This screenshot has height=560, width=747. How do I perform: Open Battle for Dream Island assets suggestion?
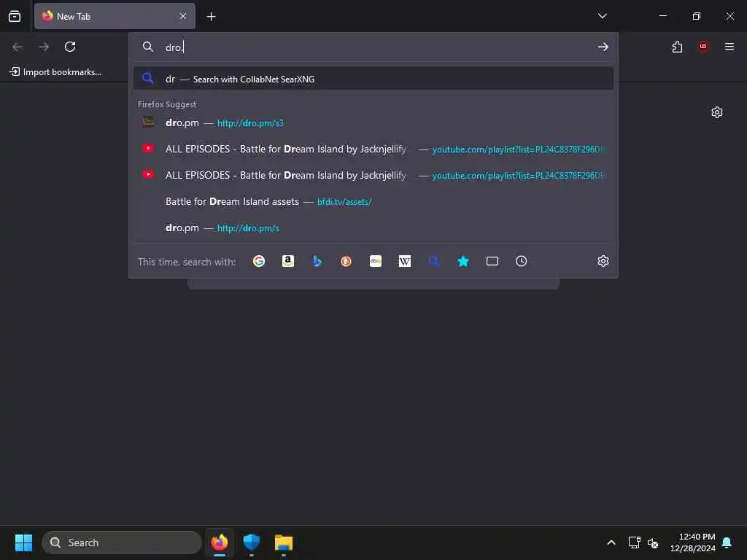tap(373, 201)
